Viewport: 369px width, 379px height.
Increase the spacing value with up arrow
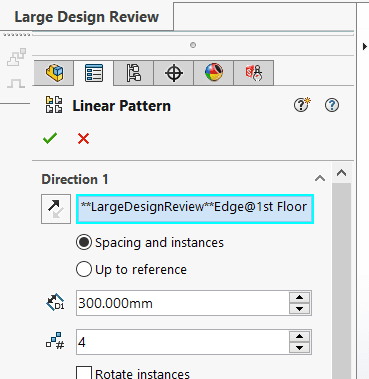300,297
